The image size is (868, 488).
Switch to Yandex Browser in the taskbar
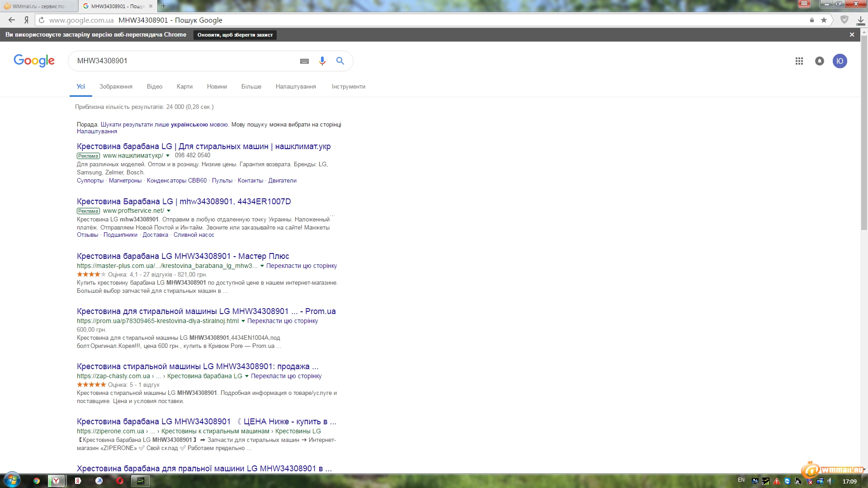point(56,481)
